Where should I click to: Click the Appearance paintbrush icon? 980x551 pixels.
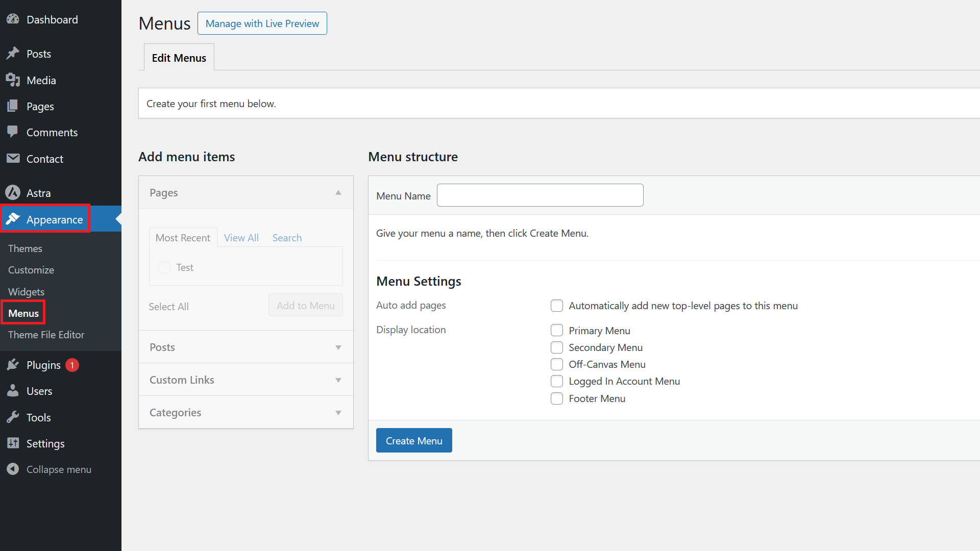click(13, 219)
